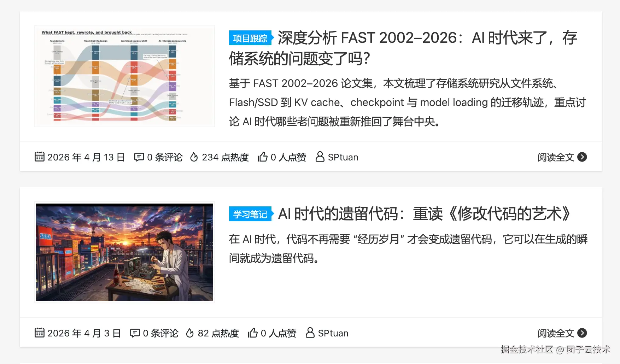Click the calendar icon beside 2026 年 4 月 13 日
This screenshot has width=620, height=364.
pyautogui.click(x=40, y=157)
